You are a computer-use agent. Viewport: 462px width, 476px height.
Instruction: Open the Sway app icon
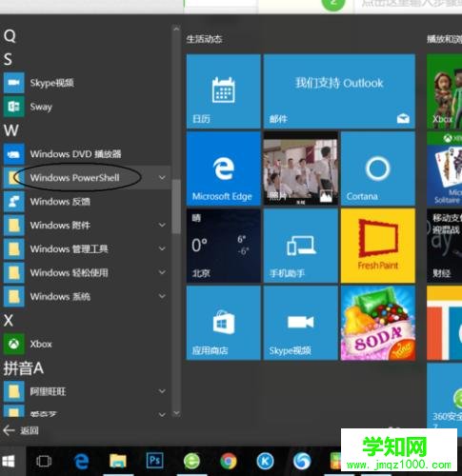coord(13,107)
